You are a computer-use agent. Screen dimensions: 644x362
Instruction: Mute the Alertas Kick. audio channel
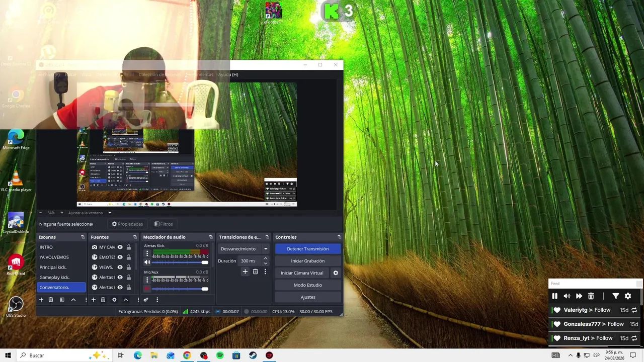pyautogui.click(x=147, y=262)
